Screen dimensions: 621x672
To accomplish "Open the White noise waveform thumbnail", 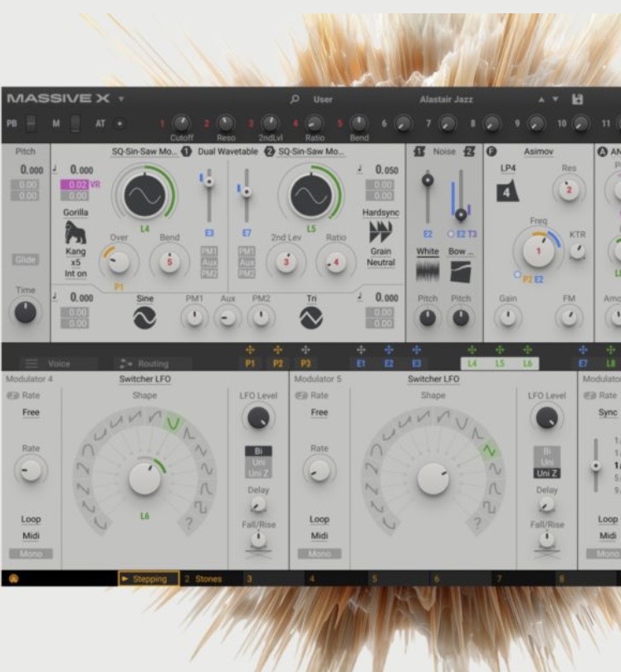I will (428, 272).
